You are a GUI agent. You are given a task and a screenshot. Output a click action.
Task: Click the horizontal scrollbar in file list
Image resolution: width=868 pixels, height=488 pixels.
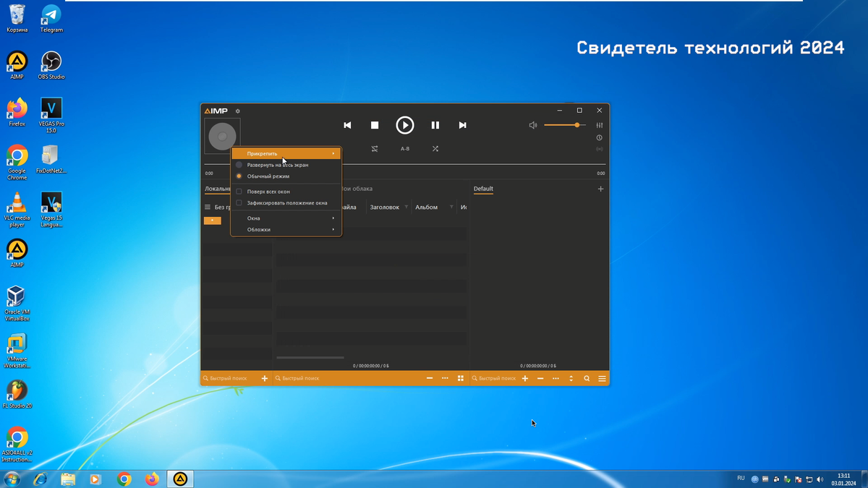(310, 357)
